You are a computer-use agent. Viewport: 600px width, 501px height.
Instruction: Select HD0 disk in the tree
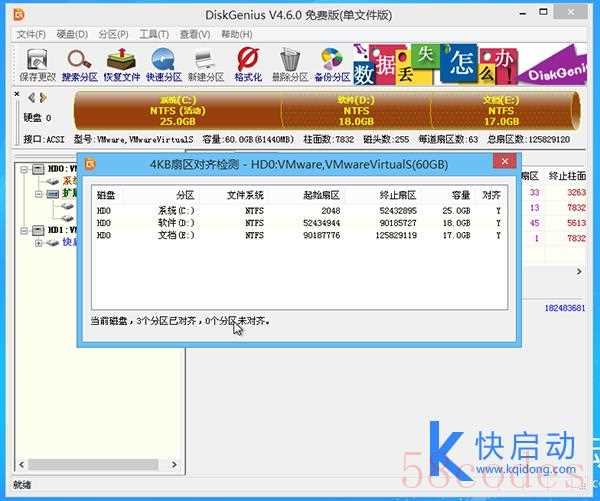coord(55,169)
